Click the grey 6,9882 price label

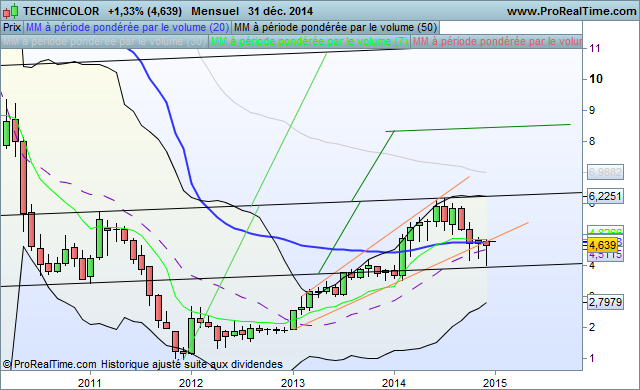pos(605,172)
